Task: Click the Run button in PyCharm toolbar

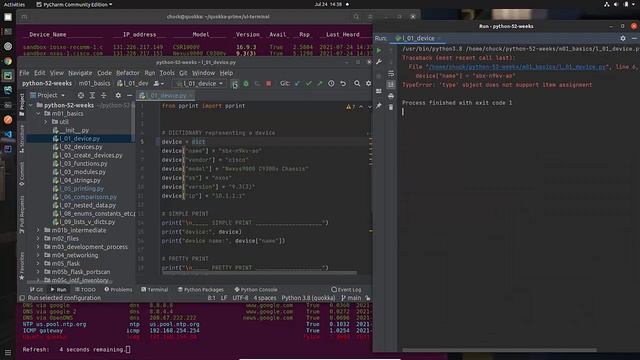Action: click(x=235, y=83)
